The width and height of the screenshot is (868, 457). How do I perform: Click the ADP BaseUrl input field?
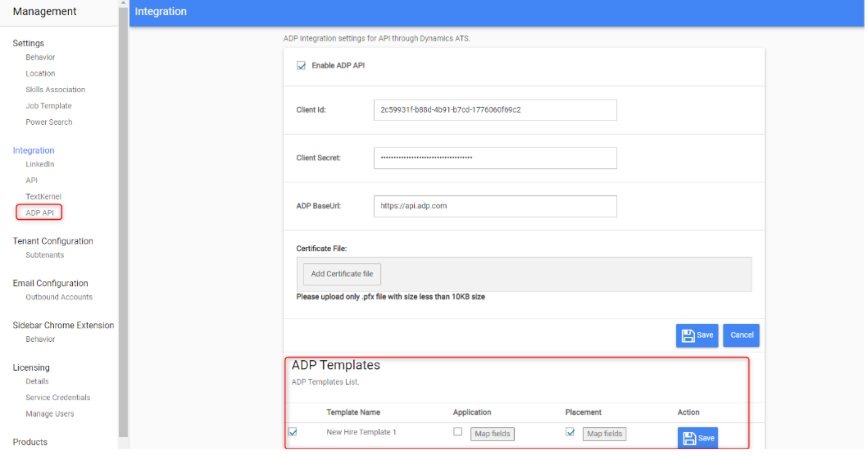[x=495, y=206]
